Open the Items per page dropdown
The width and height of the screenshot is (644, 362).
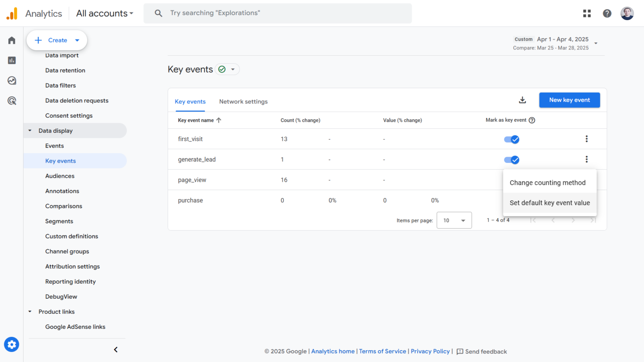[454, 220]
